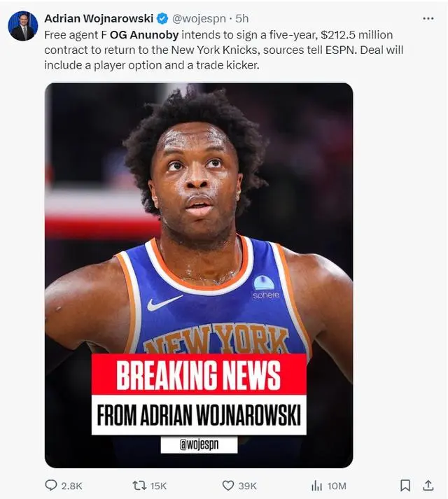Click the Adrian Wojnarowski display name
The image size is (448, 499).
[99, 18]
